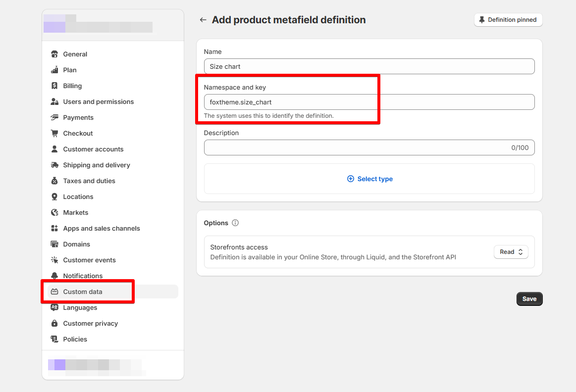Click the Billing dollar icon
576x392 pixels.
(54, 86)
